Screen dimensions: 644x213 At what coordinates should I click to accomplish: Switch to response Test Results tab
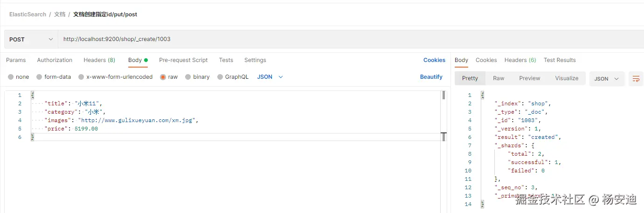[560, 60]
